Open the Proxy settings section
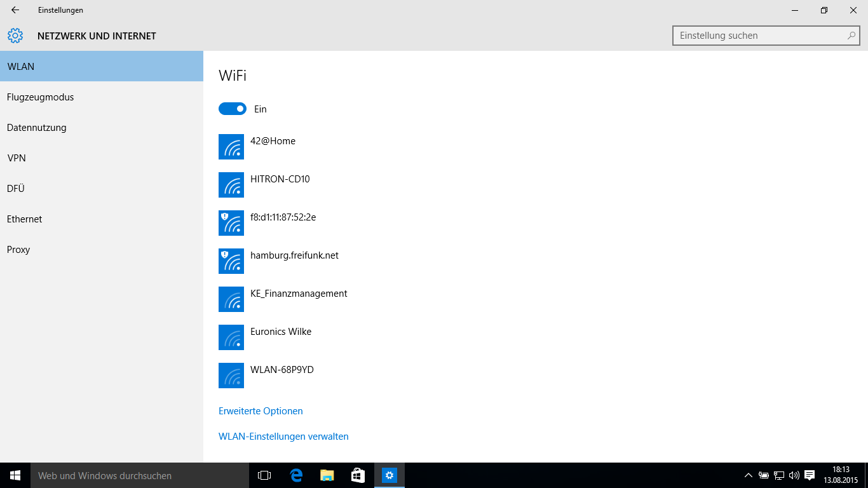The height and width of the screenshot is (488, 868). pyautogui.click(x=18, y=250)
